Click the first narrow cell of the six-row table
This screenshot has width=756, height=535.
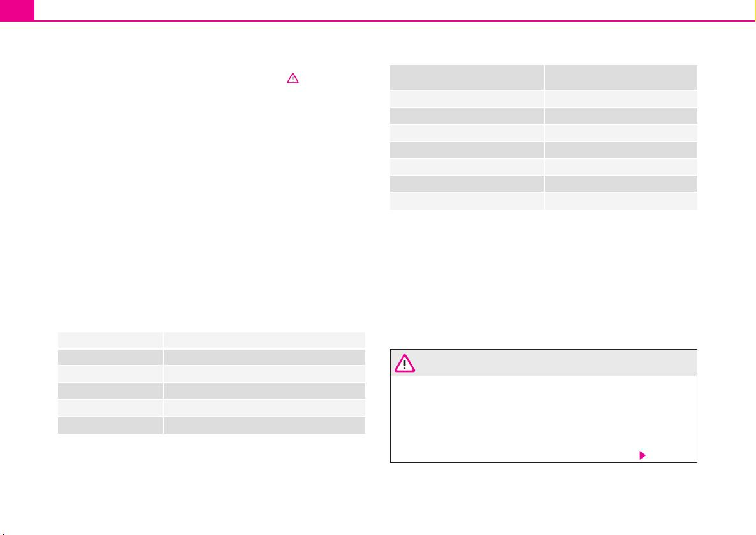[110, 340]
